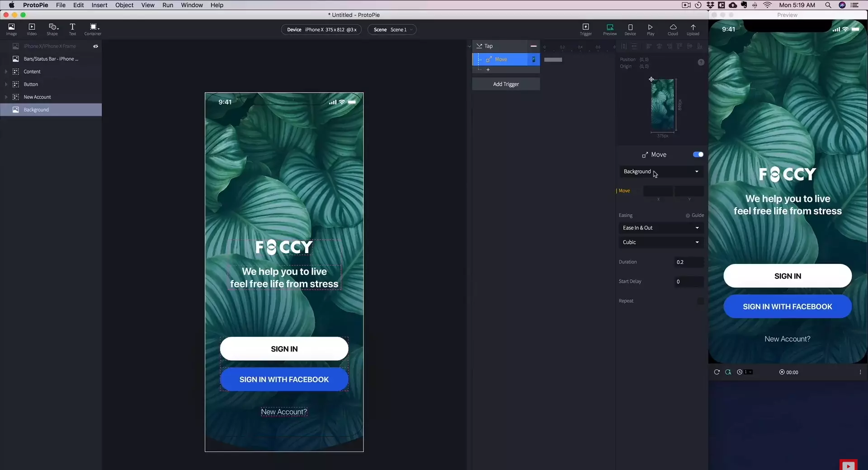Expand the Content layer group

point(6,71)
